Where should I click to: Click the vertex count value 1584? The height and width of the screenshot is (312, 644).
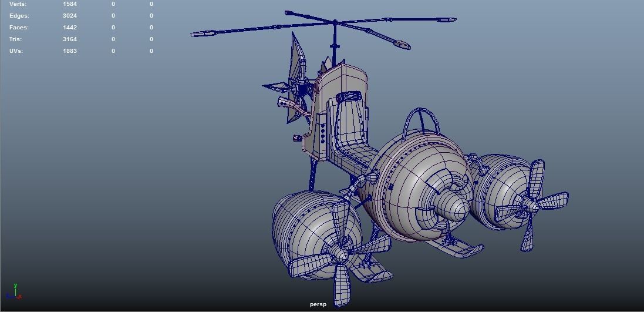click(x=70, y=4)
